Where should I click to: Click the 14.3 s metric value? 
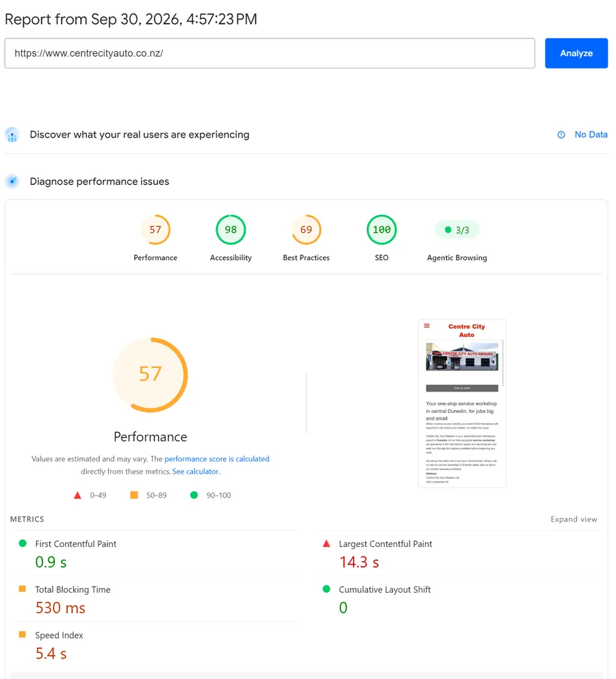[359, 562]
